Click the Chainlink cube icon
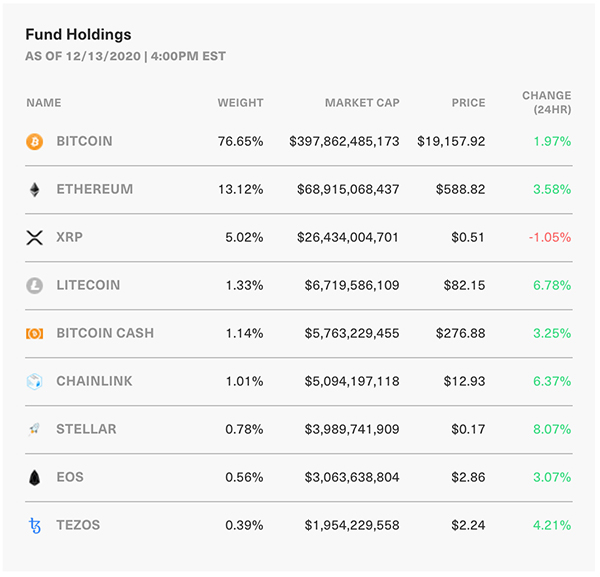600x577 pixels. click(x=34, y=381)
